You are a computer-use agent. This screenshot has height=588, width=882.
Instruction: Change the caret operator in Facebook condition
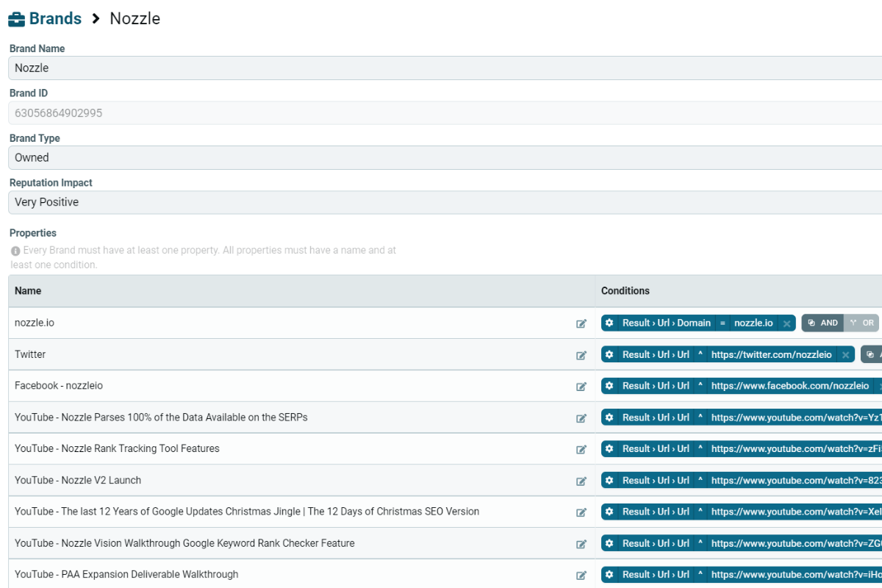pyautogui.click(x=700, y=386)
